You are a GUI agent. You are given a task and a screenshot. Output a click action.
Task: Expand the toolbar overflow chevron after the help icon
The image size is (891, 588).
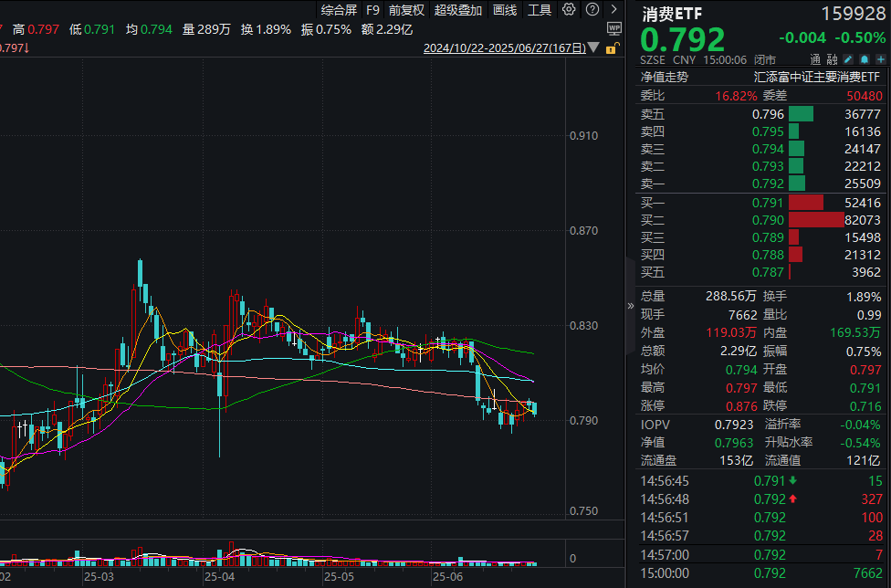(x=613, y=10)
